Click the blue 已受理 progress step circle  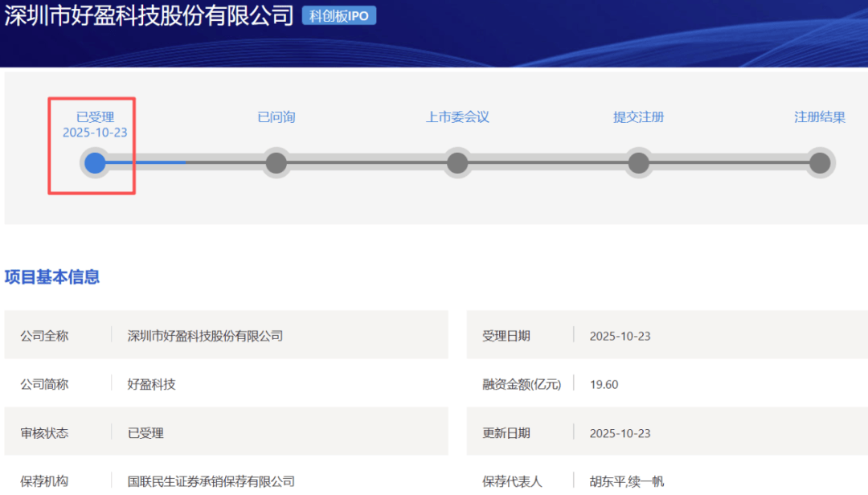[x=95, y=163]
